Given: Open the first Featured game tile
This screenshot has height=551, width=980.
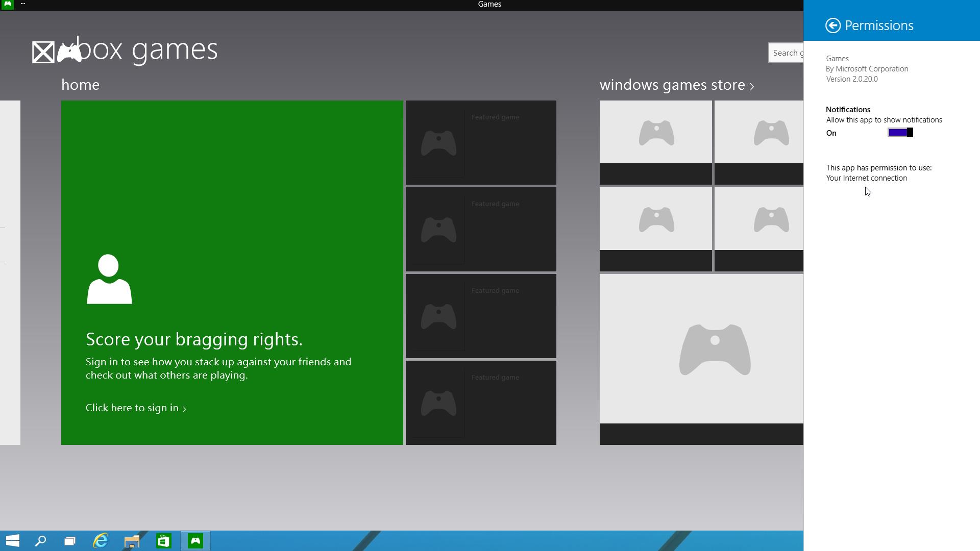Looking at the screenshot, I should tap(481, 142).
